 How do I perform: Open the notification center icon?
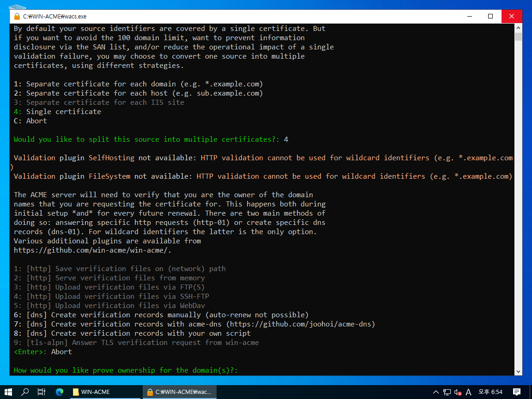tap(516, 392)
